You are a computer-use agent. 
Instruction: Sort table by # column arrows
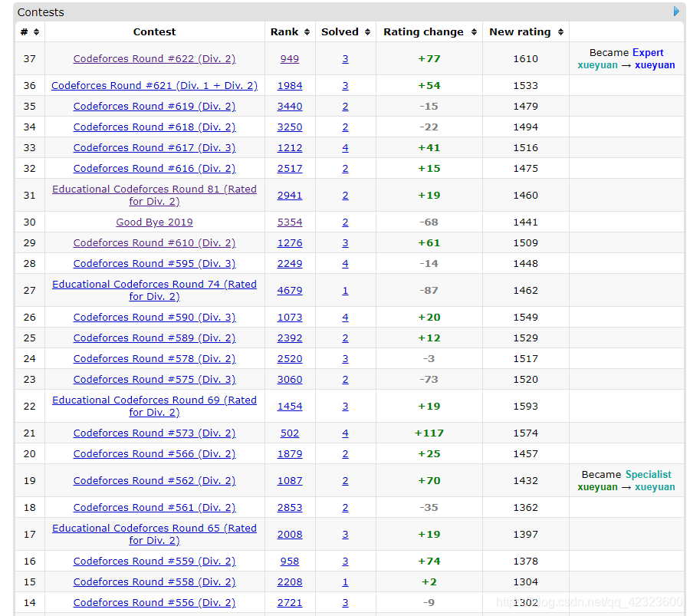point(37,31)
